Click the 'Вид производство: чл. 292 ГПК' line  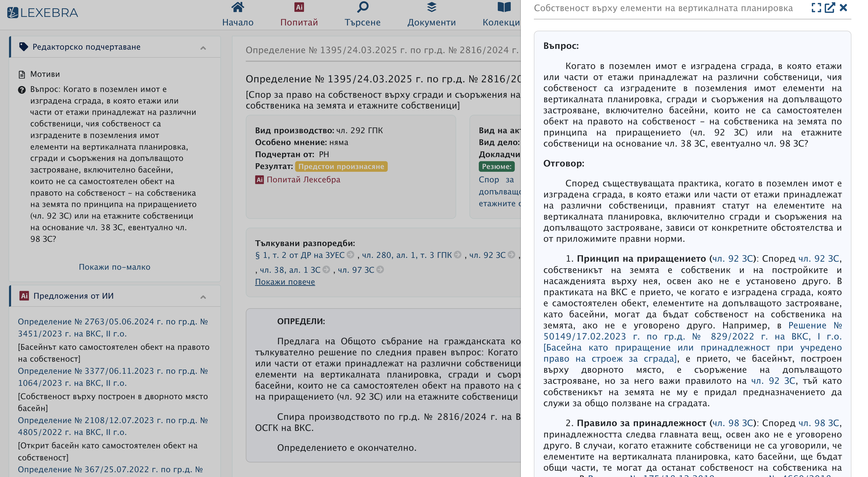[319, 130]
